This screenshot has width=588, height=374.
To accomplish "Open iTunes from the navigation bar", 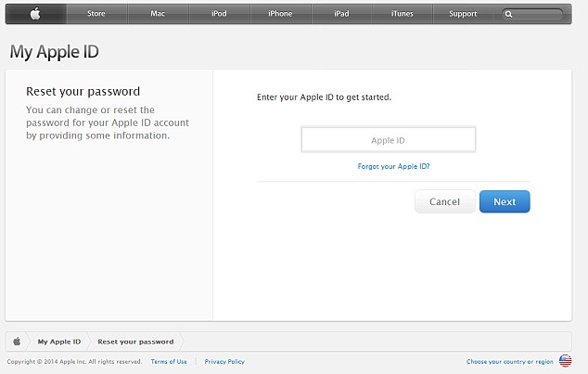I will click(x=403, y=14).
